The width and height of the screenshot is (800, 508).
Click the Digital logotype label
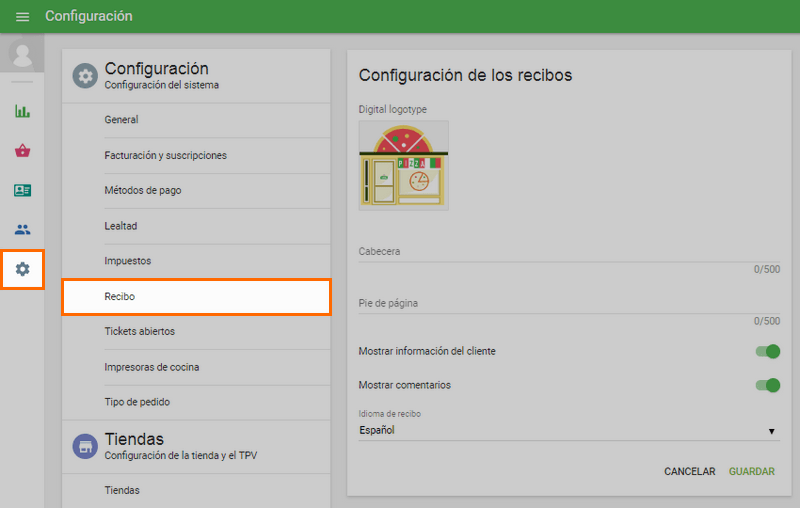click(392, 110)
